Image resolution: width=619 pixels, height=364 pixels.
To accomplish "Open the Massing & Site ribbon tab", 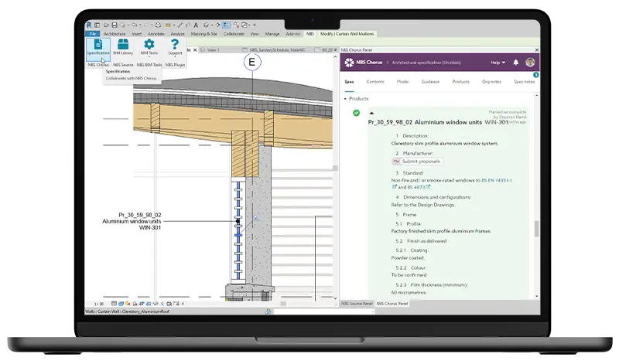I will click(203, 34).
